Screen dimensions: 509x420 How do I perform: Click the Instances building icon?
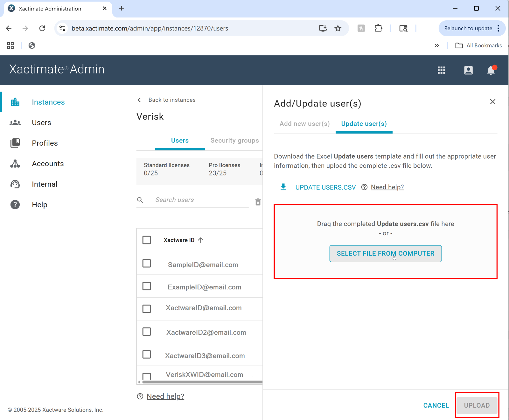click(15, 102)
